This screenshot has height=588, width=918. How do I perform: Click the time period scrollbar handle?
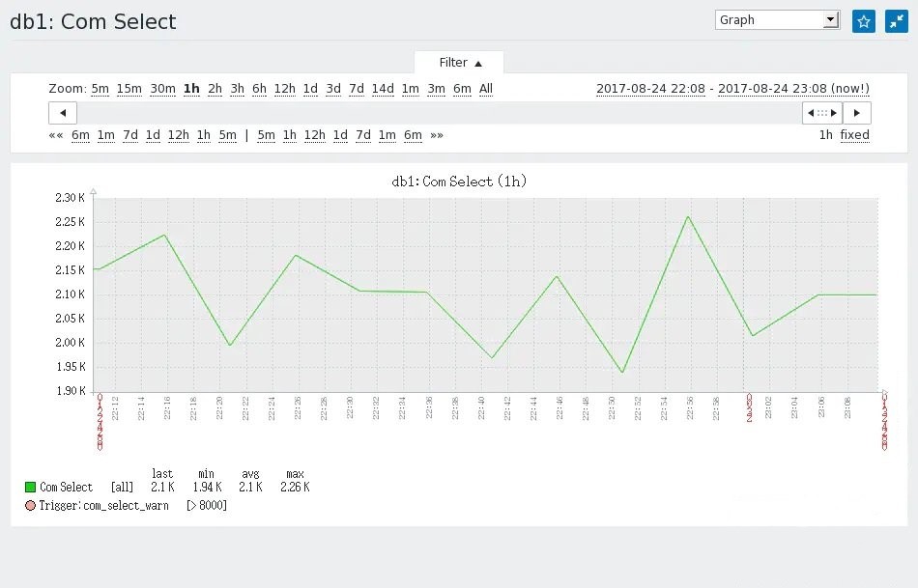(x=820, y=112)
